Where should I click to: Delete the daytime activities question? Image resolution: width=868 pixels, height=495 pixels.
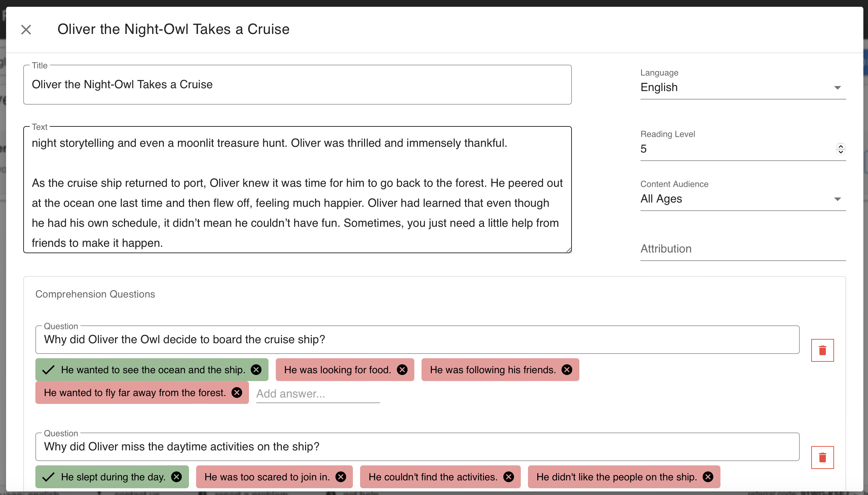(x=822, y=457)
